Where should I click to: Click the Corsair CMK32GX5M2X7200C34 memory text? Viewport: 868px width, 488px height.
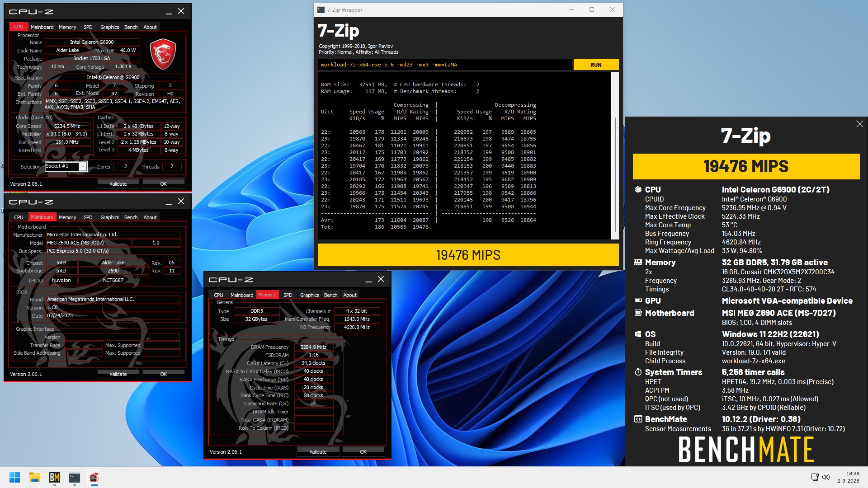[778, 272]
